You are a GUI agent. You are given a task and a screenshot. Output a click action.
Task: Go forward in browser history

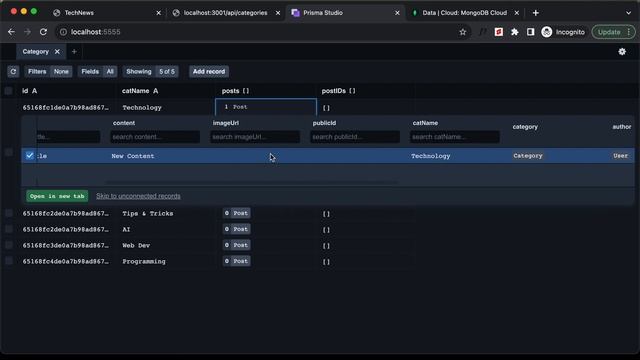click(x=27, y=32)
